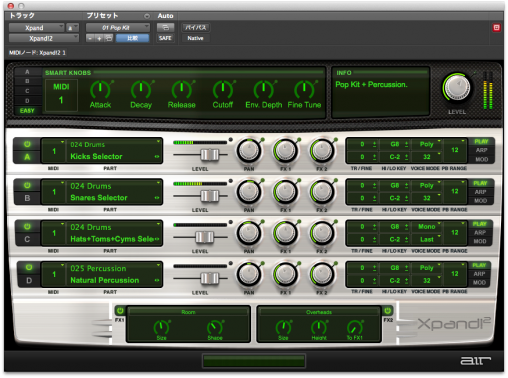Click the master LEVEL knob

pos(457,88)
